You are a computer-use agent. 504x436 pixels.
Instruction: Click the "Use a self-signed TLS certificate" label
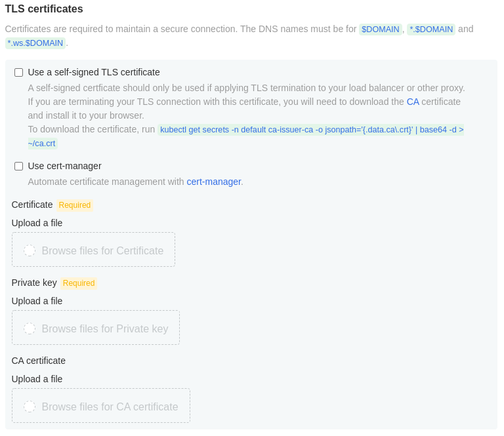pos(94,72)
